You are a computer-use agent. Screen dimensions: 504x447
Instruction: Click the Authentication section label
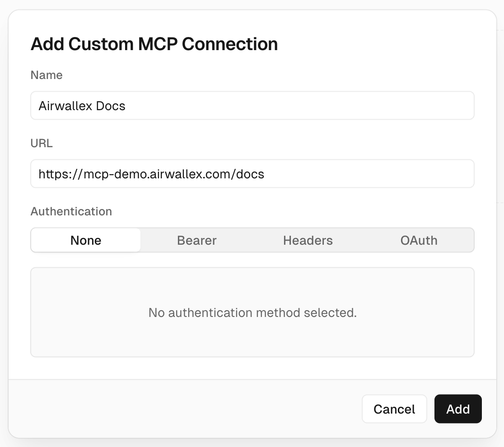(71, 211)
